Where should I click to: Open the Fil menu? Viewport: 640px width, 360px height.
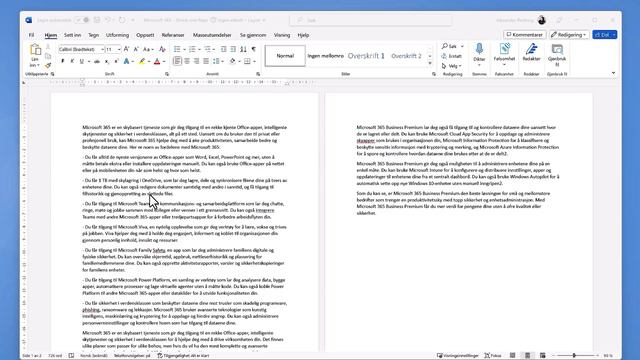[x=31, y=35]
